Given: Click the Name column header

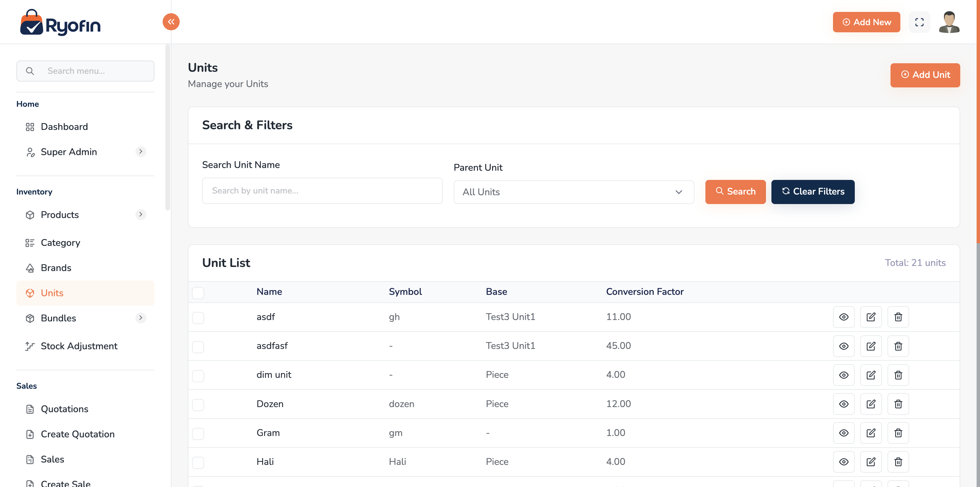Looking at the screenshot, I should tap(269, 291).
